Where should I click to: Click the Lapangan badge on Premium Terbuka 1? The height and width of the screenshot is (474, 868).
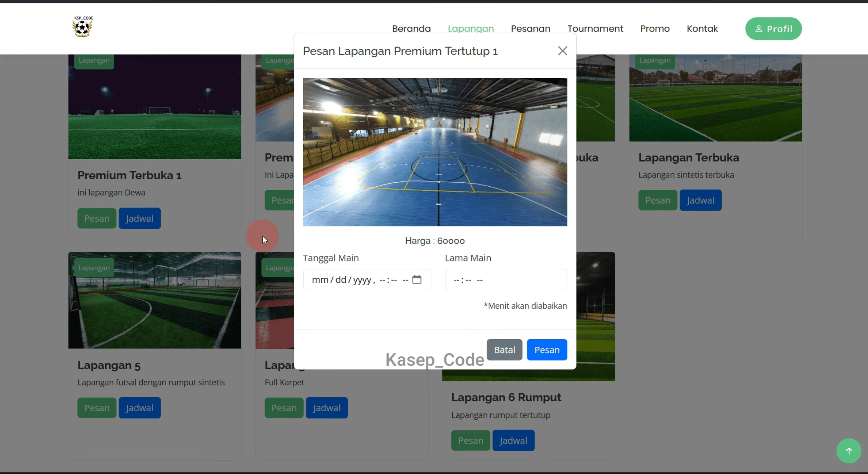tap(94, 61)
